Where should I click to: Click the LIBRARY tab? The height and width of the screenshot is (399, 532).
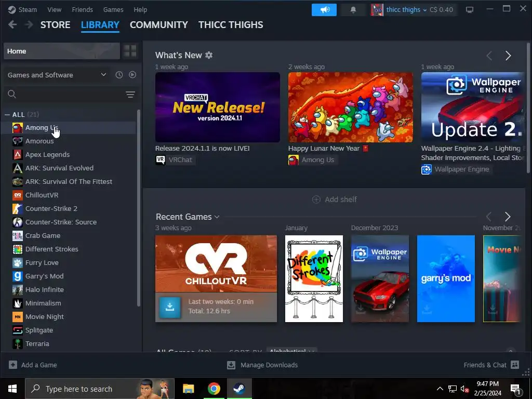click(100, 25)
